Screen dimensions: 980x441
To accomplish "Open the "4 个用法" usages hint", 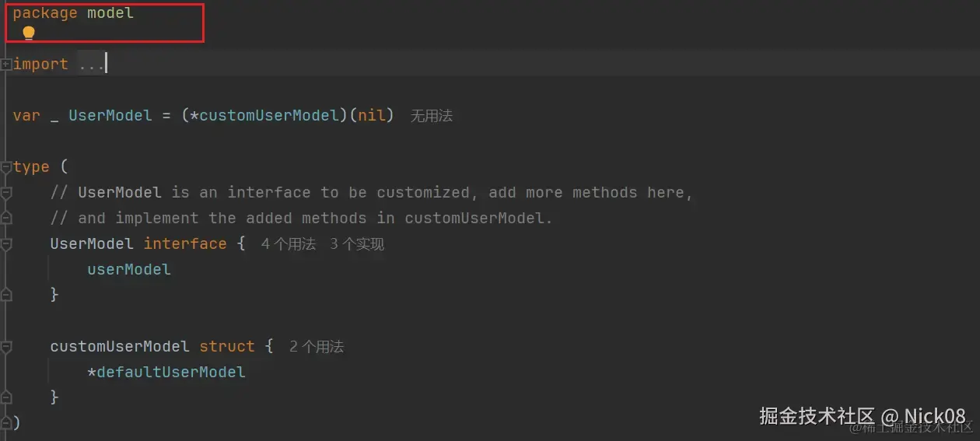I will pos(289,244).
